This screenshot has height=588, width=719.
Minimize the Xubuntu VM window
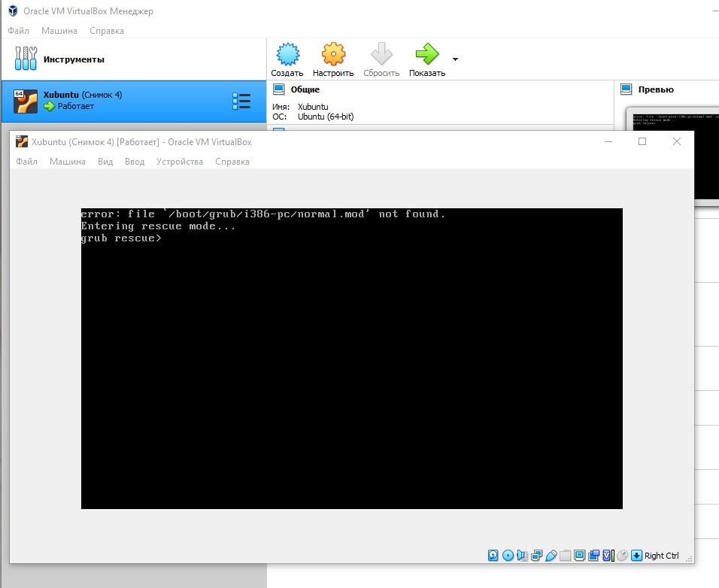click(x=608, y=141)
